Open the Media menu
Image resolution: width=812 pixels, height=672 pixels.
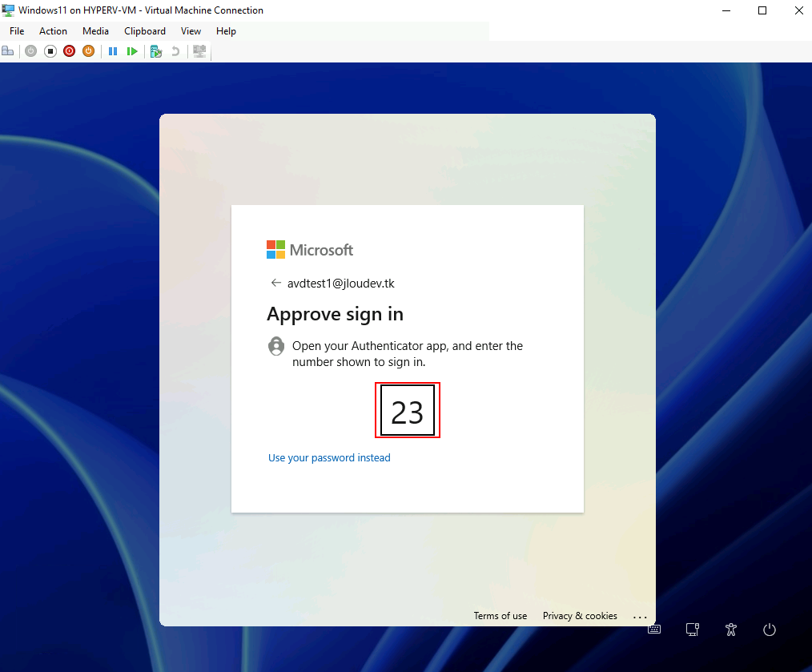point(96,31)
